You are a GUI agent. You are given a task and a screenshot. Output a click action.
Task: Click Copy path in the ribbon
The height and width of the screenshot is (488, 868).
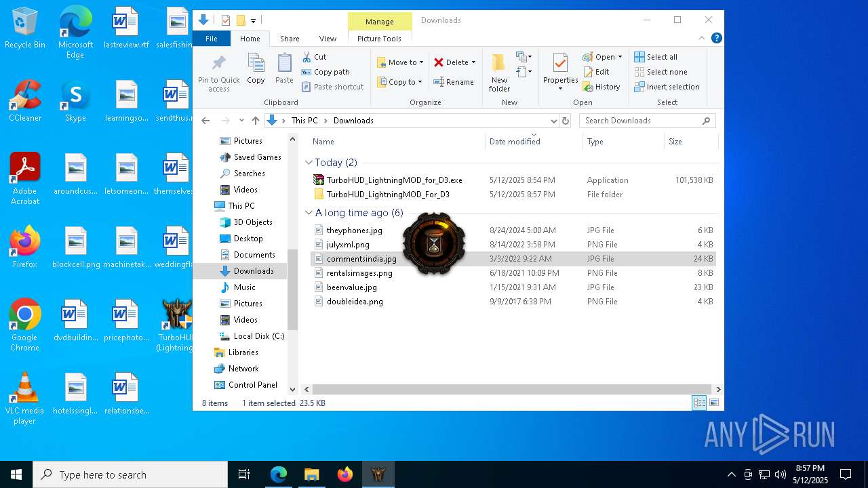[x=325, y=72]
